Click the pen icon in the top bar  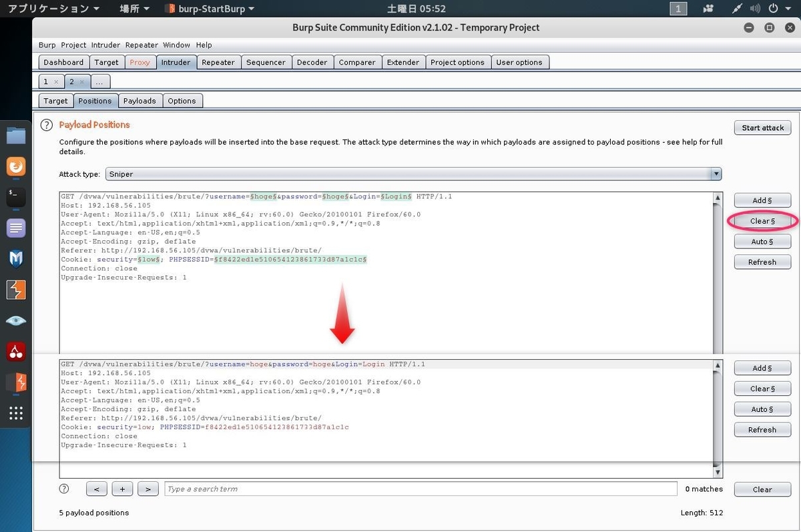pos(738,9)
